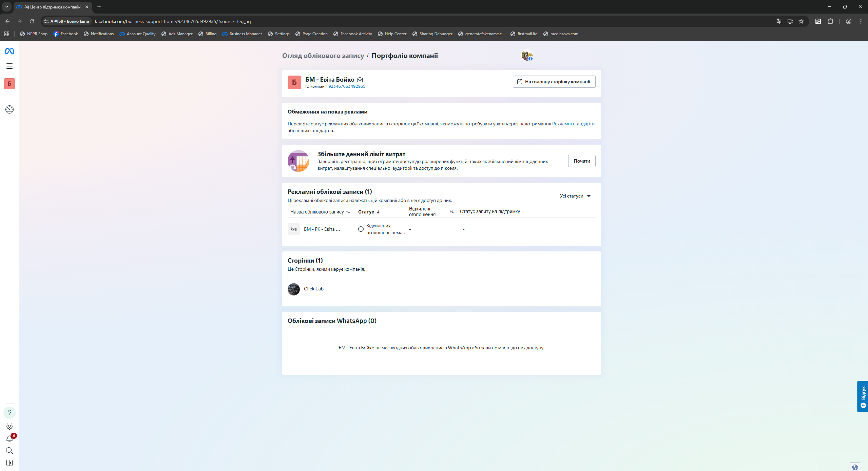868x471 pixels.
Task: Sort by Статус column arrow
Action: (378, 212)
